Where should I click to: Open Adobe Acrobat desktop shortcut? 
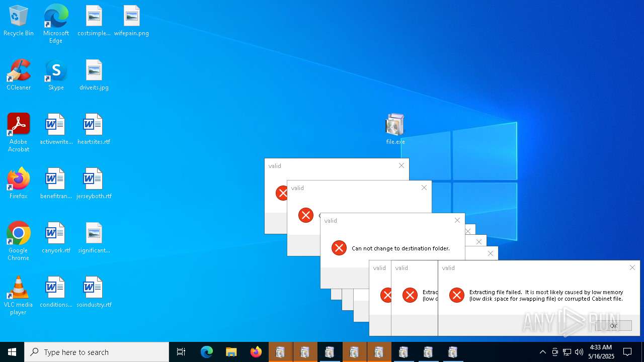coord(19,133)
